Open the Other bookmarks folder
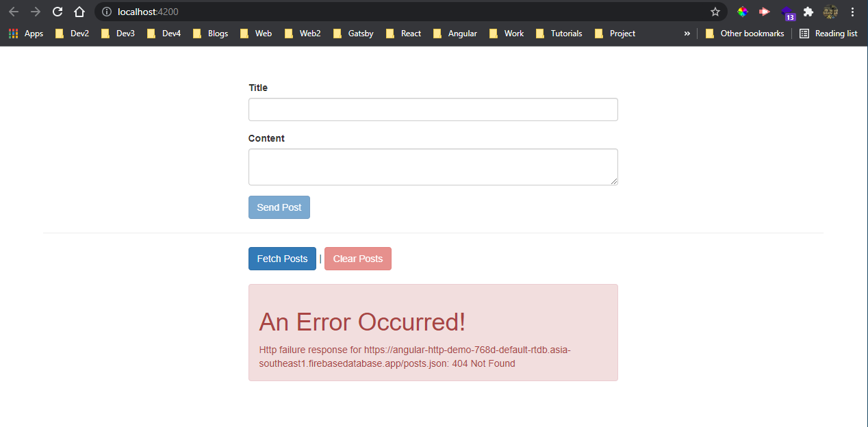Viewport: 868px width, 427px height. [744, 33]
